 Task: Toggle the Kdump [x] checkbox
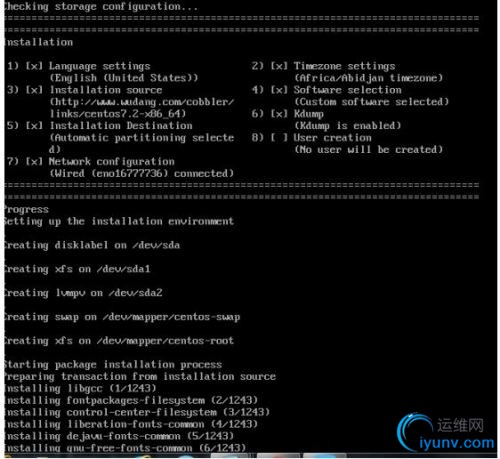pos(279,114)
